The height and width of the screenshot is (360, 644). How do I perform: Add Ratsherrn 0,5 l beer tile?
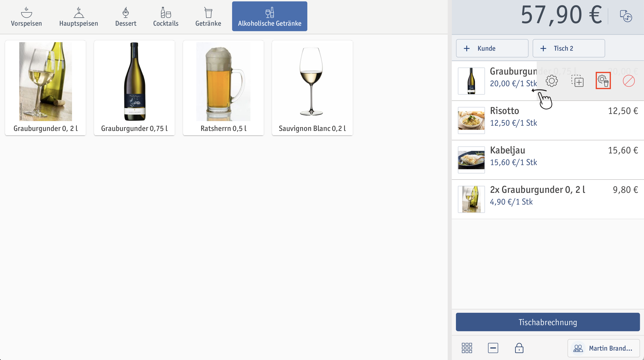(223, 88)
